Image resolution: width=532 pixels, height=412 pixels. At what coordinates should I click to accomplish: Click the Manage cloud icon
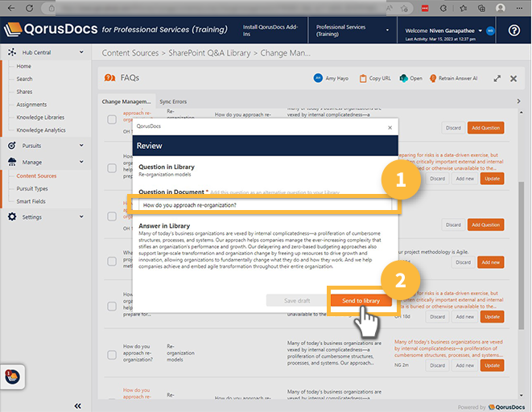coord(12,162)
